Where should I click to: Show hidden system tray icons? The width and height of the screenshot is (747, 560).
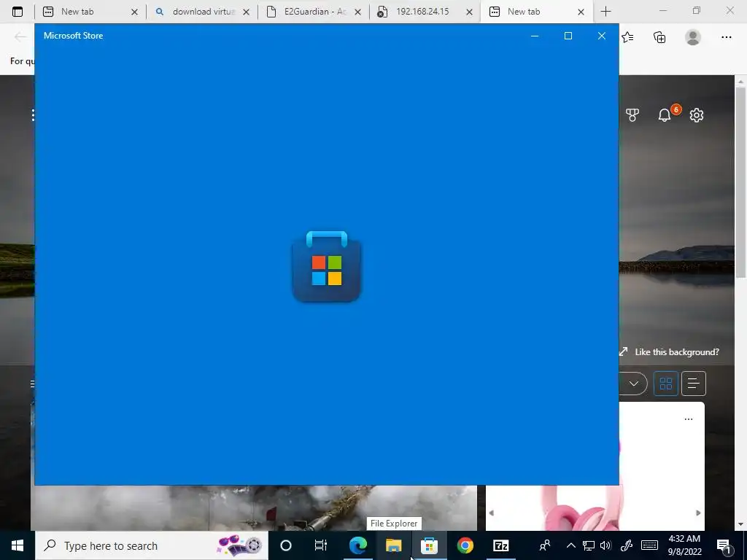point(570,545)
